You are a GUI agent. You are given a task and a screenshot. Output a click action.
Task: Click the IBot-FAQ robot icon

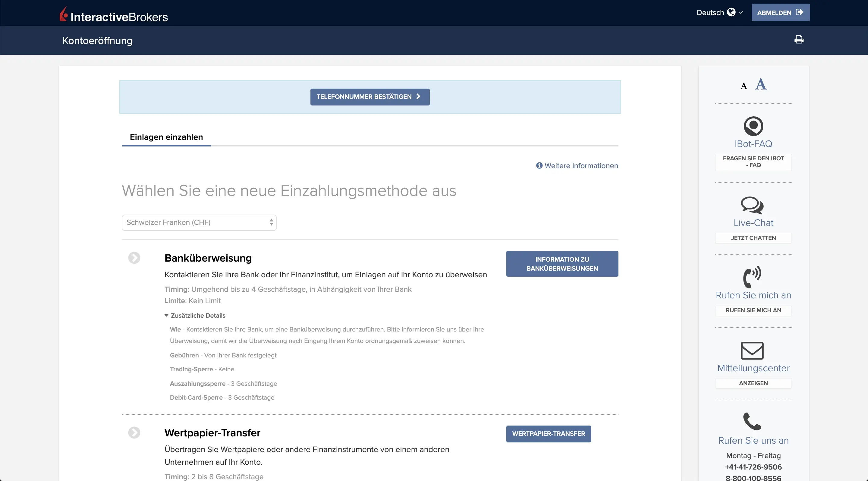pos(753,126)
